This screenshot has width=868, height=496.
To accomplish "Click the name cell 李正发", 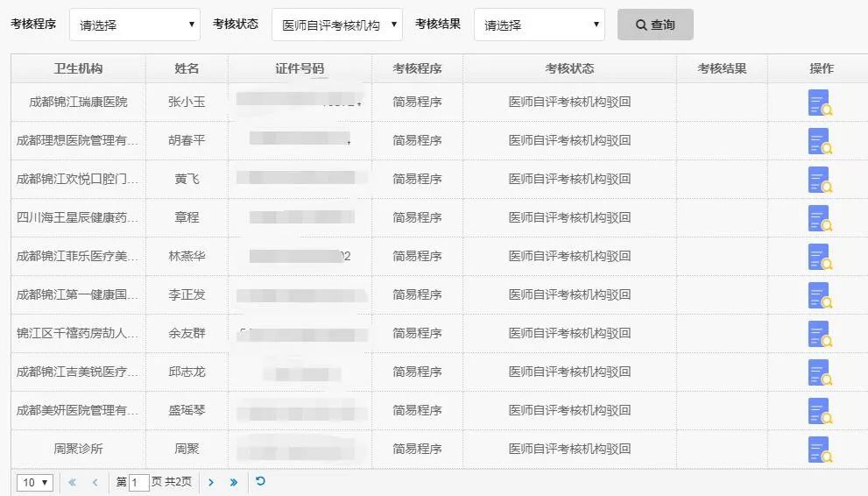I will pos(187,295).
